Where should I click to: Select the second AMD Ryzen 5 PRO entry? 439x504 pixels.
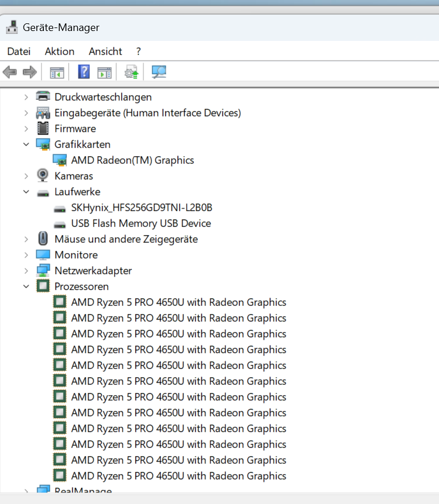click(x=179, y=318)
